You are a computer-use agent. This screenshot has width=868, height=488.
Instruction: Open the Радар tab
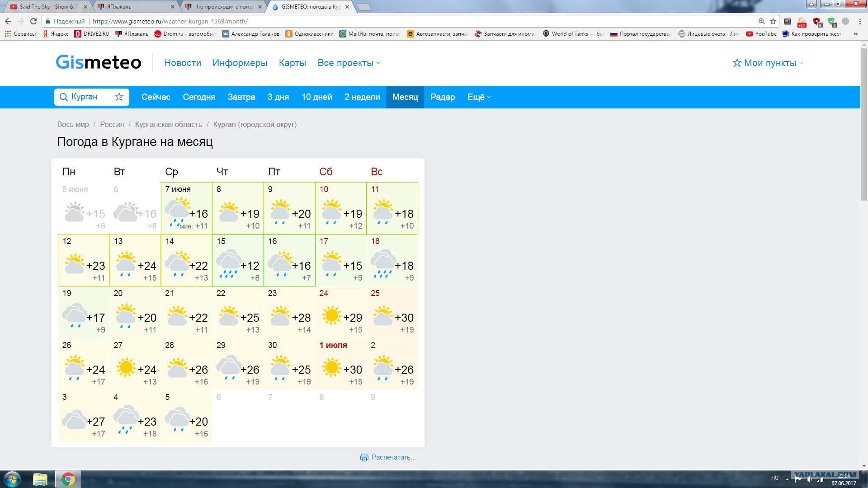(443, 97)
